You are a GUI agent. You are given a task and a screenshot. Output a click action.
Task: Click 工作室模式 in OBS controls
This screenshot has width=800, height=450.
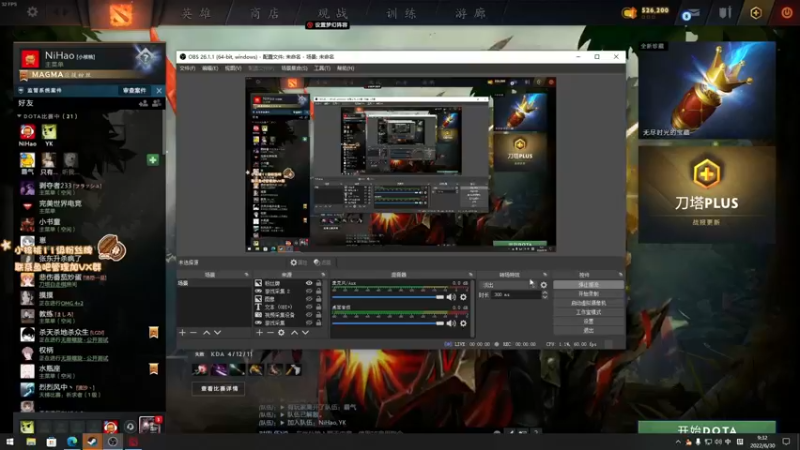coord(588,312)
